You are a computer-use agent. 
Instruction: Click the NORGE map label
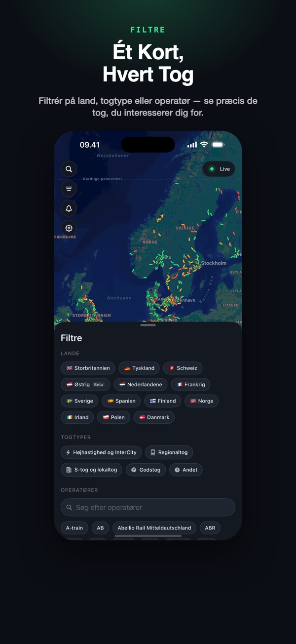150,242
